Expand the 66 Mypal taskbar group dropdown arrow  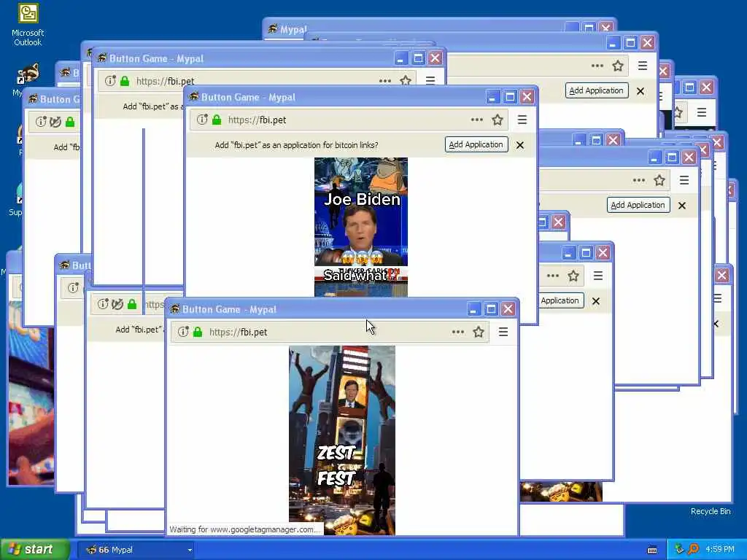pos(190,550)
